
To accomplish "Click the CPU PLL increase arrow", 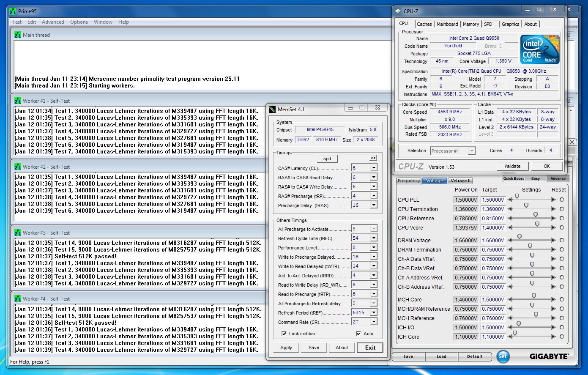I will (553, 200).
